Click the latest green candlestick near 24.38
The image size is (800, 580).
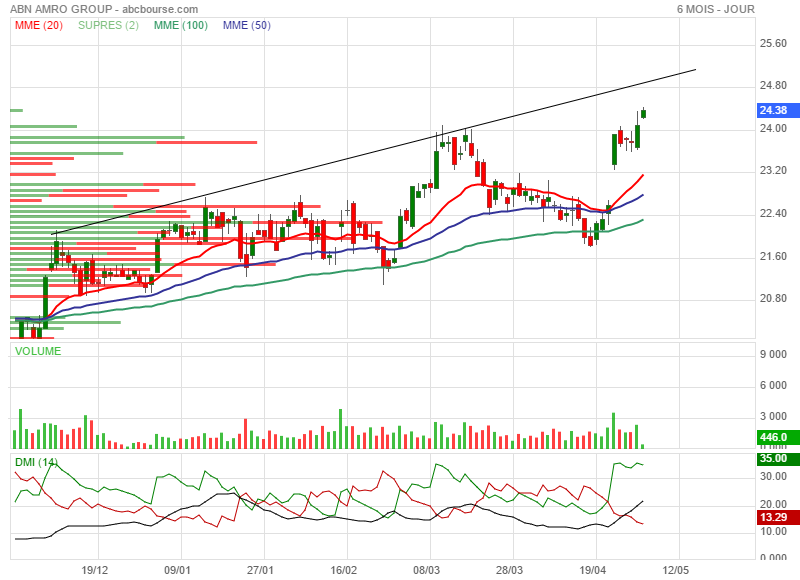tap(643, 113)
